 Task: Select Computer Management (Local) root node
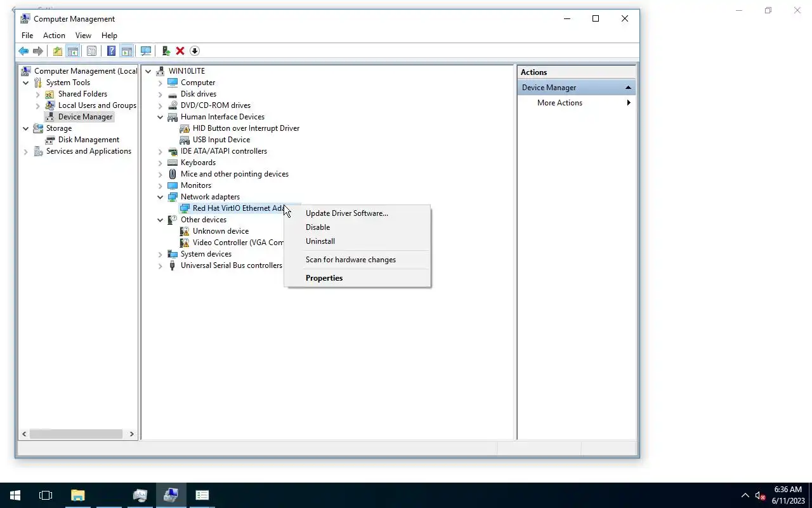point(85,71)
